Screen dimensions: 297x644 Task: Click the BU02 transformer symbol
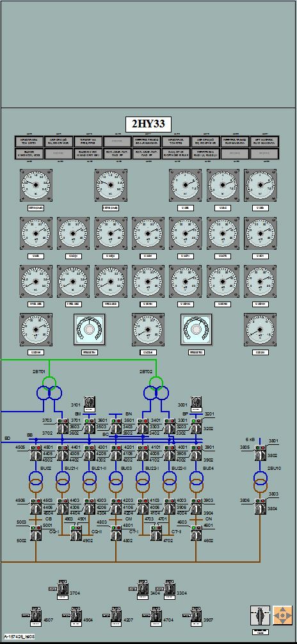coord(36,483)
